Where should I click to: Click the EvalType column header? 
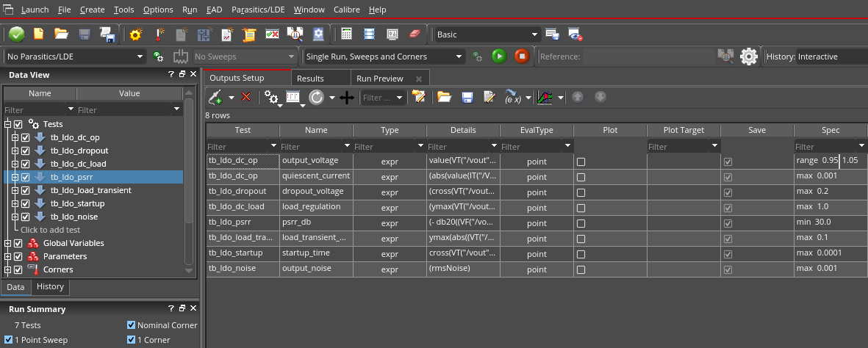537,130
